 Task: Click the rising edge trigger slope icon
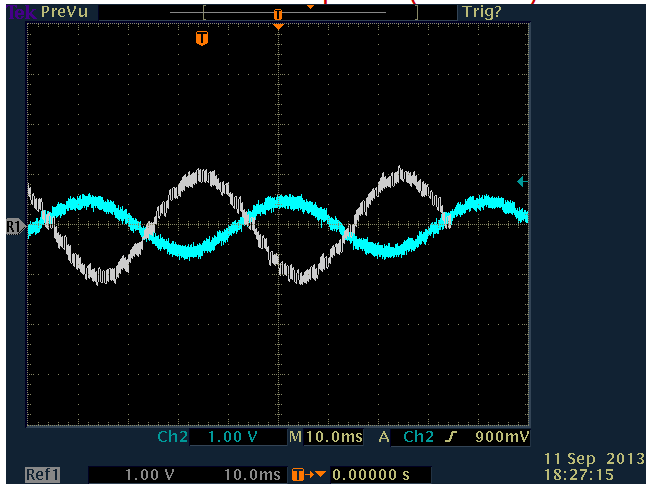(x=450, y=437)
